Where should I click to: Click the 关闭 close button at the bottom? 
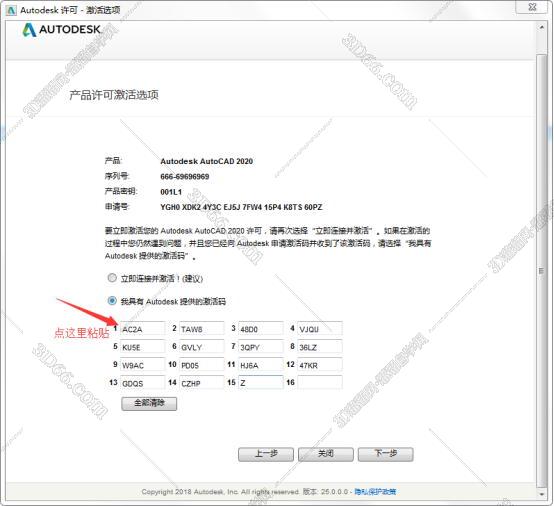(326, 454)
